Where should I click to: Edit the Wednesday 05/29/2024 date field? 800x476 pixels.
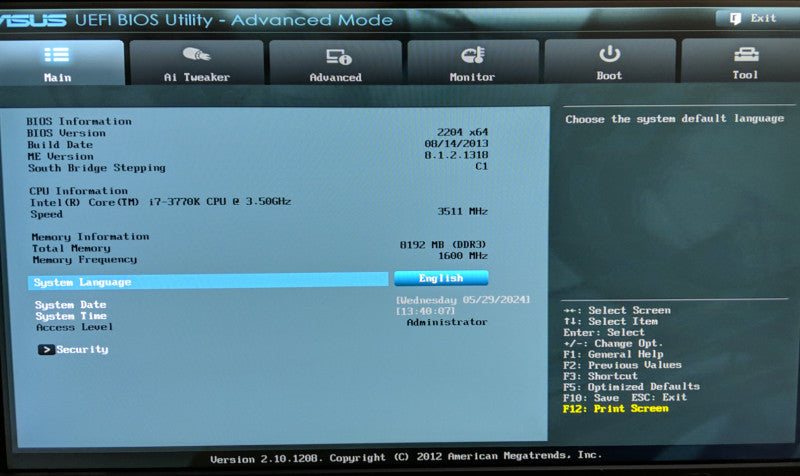click(x=463, y=300)
